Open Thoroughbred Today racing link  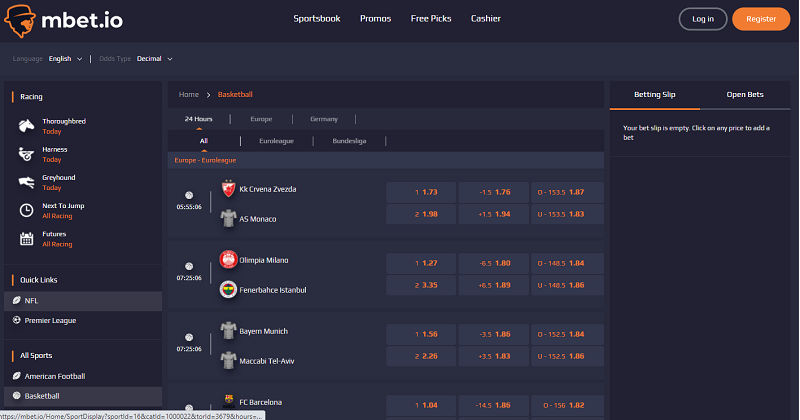(52, 132)
